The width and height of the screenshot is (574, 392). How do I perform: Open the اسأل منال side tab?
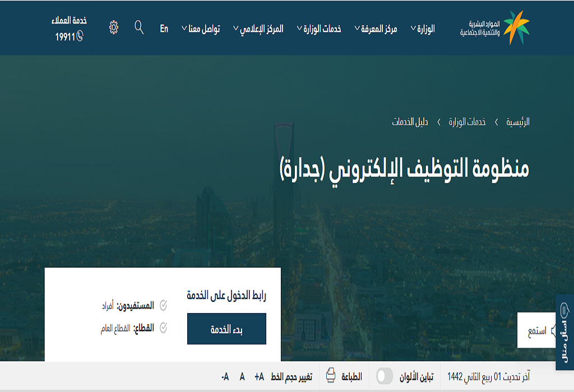[565, 332]
